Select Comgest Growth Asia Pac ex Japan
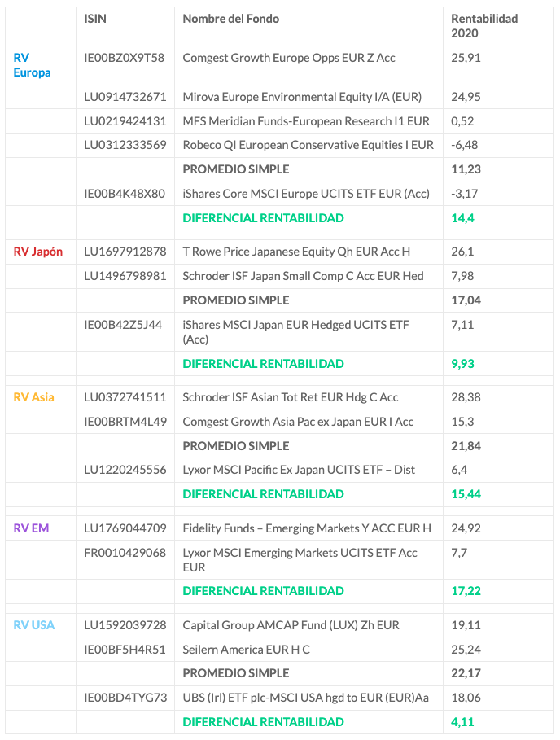The image size is (560, 740). (x=298, y=422)
